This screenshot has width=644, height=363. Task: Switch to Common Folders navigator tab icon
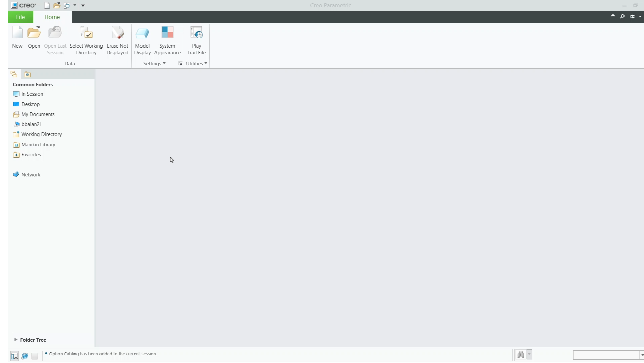(x=14, y=74)
